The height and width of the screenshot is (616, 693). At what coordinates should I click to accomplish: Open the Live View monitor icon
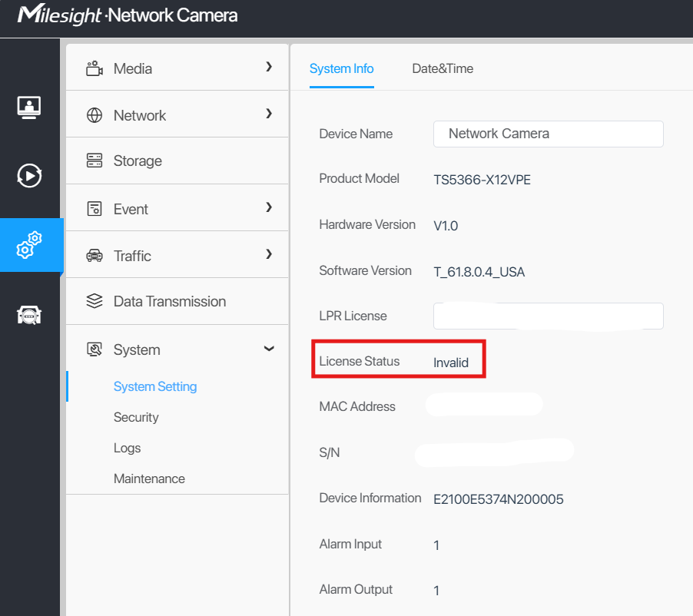pyautogui.click(x=29, y=108)
